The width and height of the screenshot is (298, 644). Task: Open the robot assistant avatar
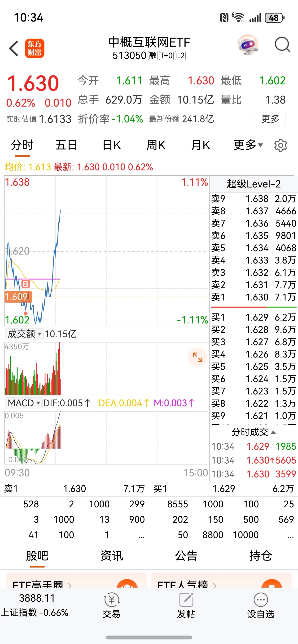tap(248, 45)
